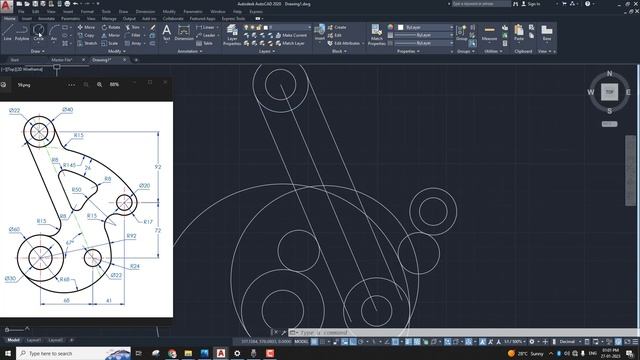This screenshot has width=640, height=360.
Task: Click the Dimension tool
Action: 184,33
